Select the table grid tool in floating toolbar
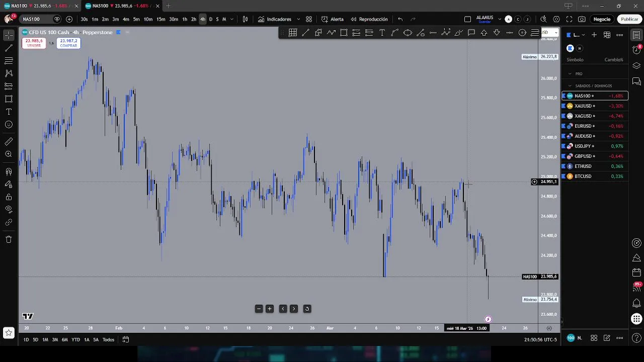Screen dimensions: 644x362 [293, 33]
